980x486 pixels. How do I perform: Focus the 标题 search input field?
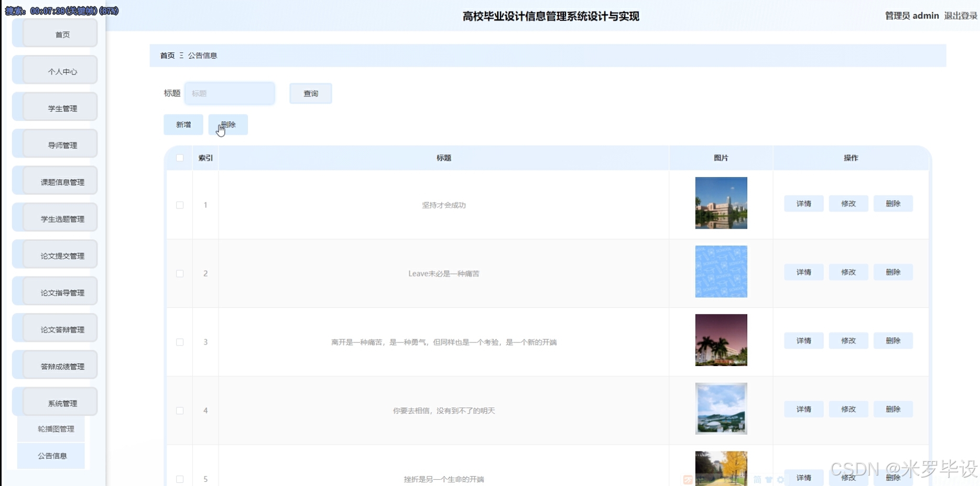pos(230,93)
